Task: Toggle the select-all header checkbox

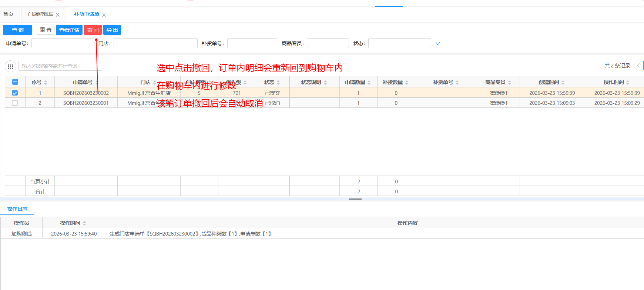Action: (15, 82)
